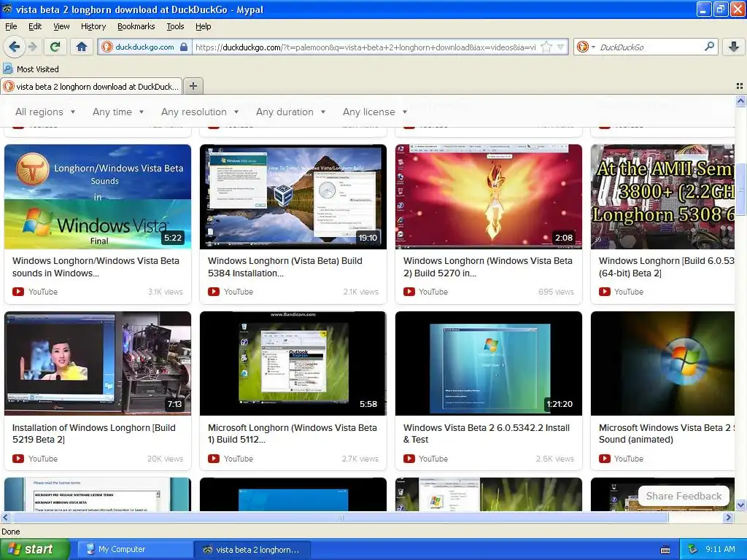
Task: Click title Windows Longhorn (Vista Beta) Build 5384 Installation
Action: click(x=285, y=267)
